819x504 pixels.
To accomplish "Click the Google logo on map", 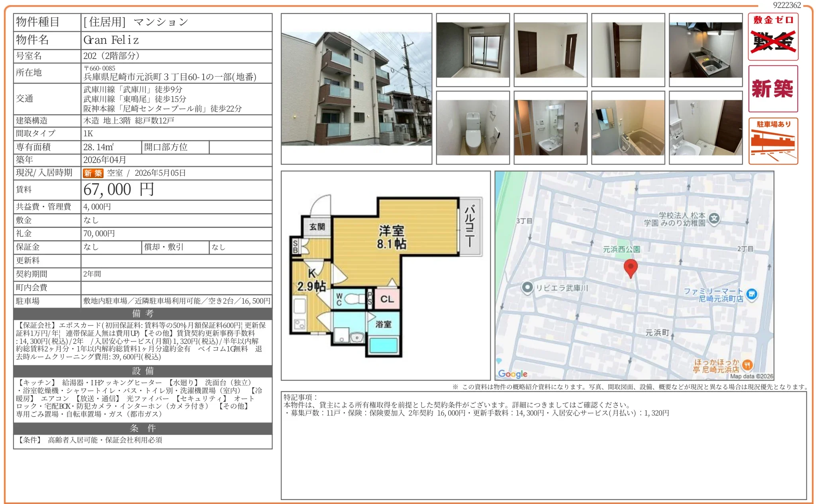I will pos(513,374).
